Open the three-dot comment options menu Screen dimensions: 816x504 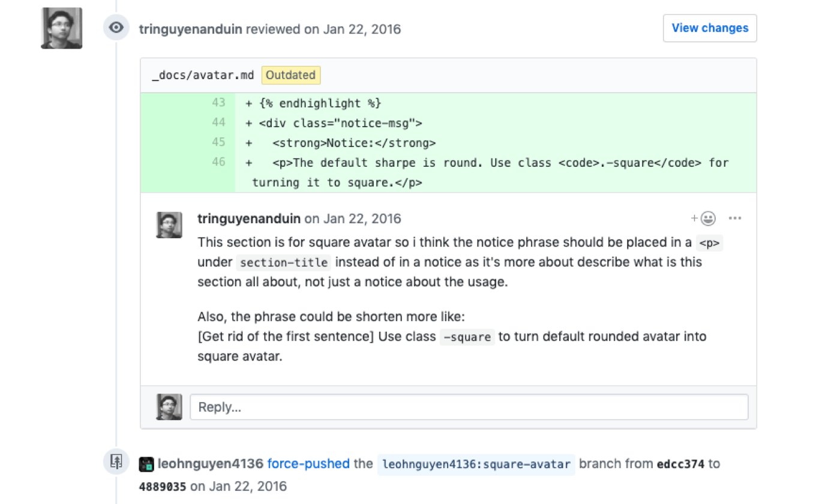coord(735,218)
